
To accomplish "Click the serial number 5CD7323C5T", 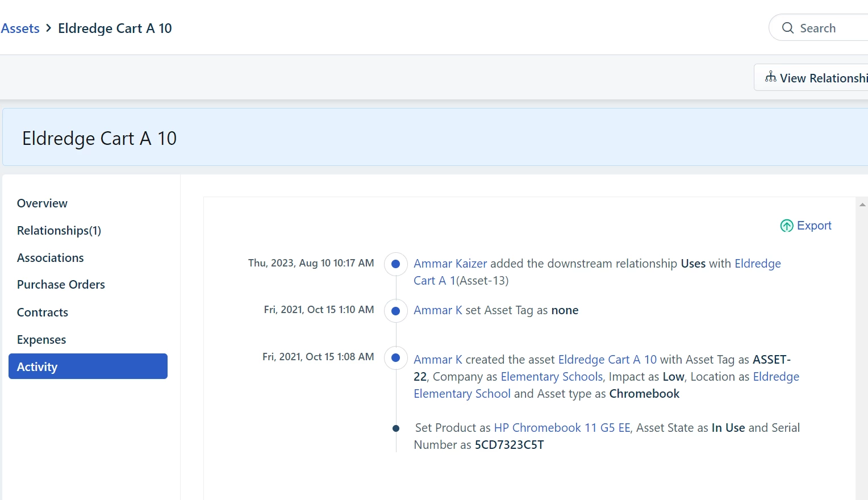I will (x=509, y=445).
